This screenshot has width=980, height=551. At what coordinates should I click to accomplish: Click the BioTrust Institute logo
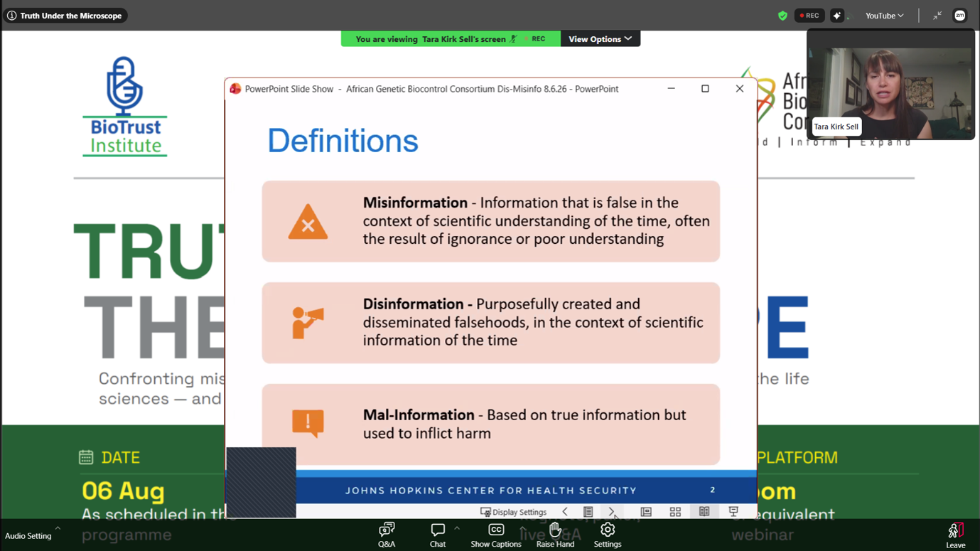(x=125, y=107)
